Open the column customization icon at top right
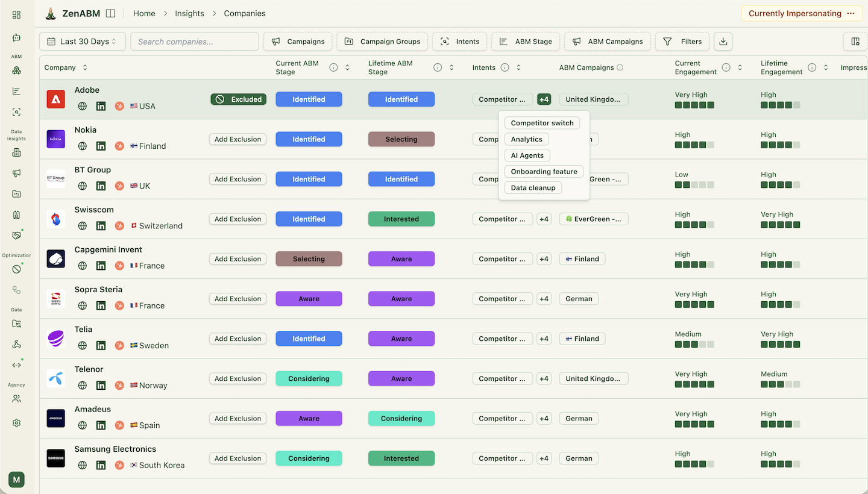This screenshot has width=868, height=494. pyautogui.click(x=855, y=41)
